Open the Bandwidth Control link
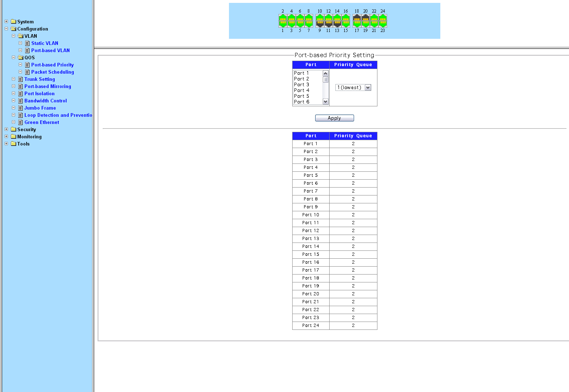This screenshot has height=392, width=569. [x=45, y=101]
